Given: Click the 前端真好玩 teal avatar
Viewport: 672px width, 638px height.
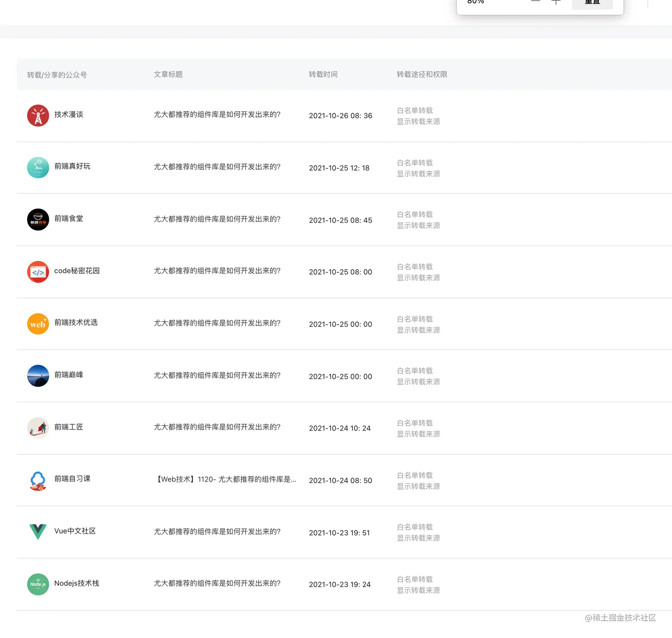Looking at the screenshot, I should [x=38, y=167].
